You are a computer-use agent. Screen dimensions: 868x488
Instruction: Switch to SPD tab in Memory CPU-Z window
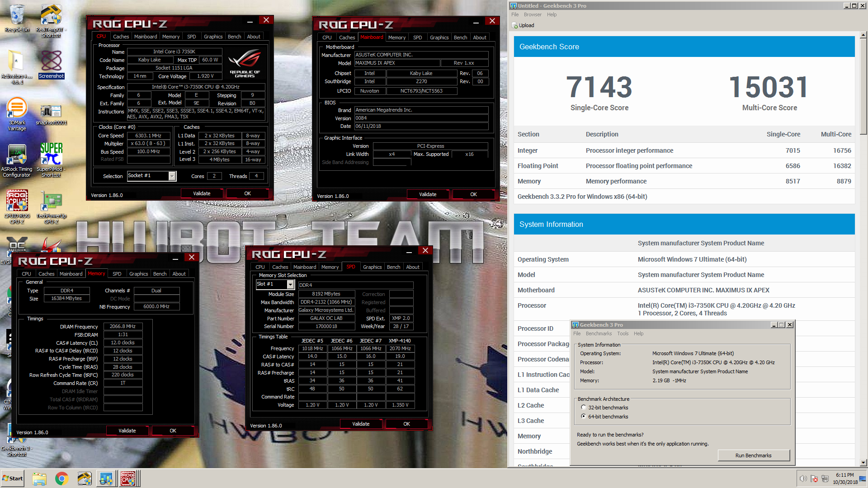[x=117, y=274]
